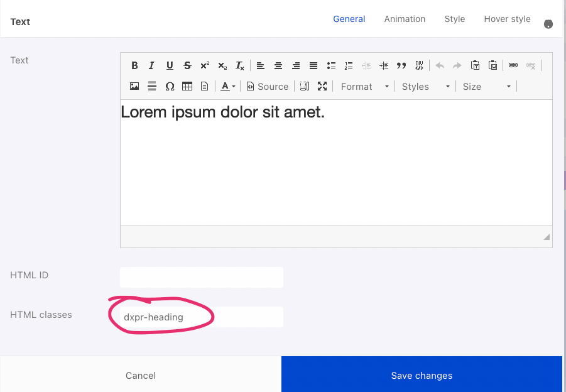566x392 pixels.
Task: Switch to the Hover style tab
Action: 507,19
